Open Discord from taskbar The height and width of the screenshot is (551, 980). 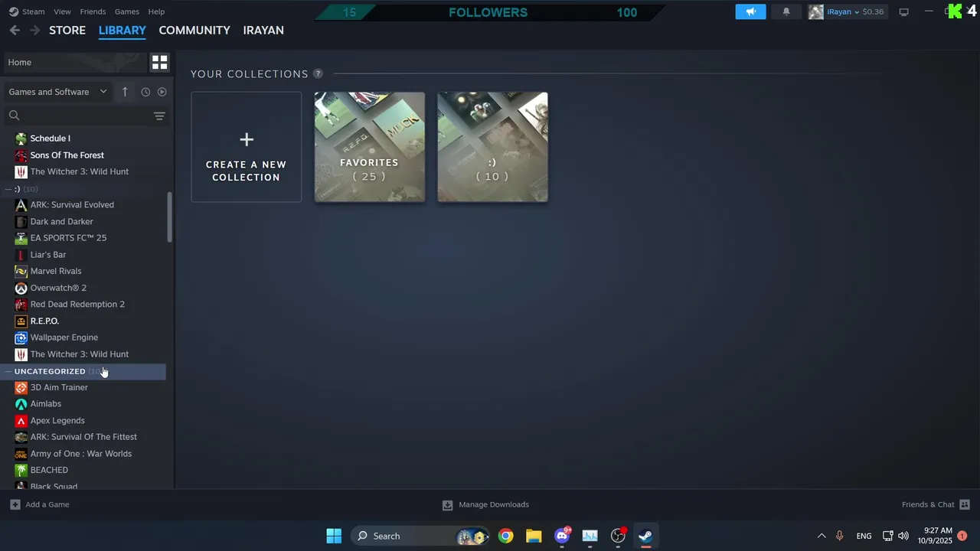point(562,536)
